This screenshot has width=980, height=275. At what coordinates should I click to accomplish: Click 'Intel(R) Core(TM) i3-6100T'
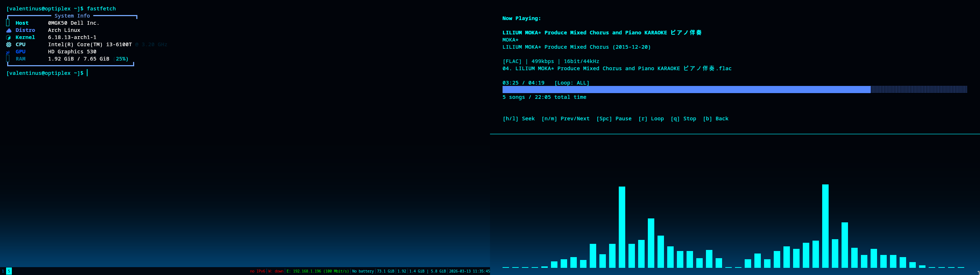[x=90, y=45]
